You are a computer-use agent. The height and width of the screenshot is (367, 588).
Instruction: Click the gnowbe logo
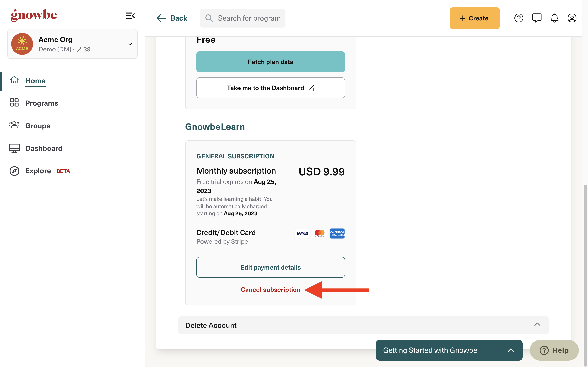click(x=34, y=15)
